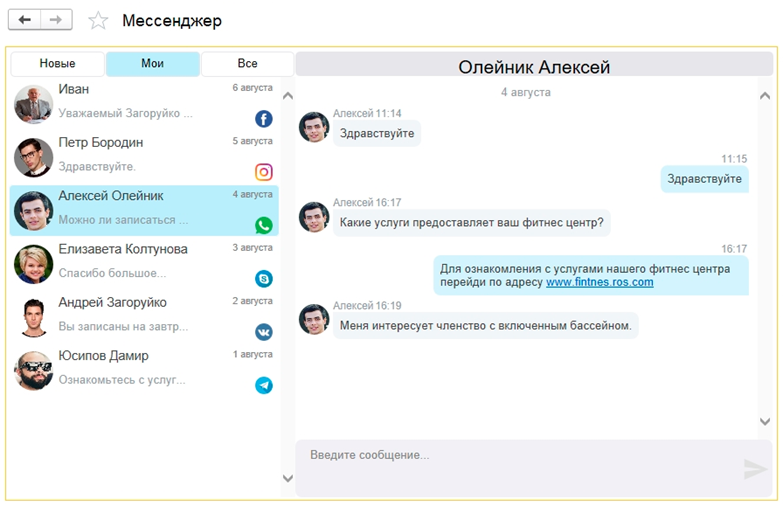This screenshot has height=506, width=783.
Task: Open the www.fintnes.ros.com link
Action: pyautogui.click(x=599, y=282)
